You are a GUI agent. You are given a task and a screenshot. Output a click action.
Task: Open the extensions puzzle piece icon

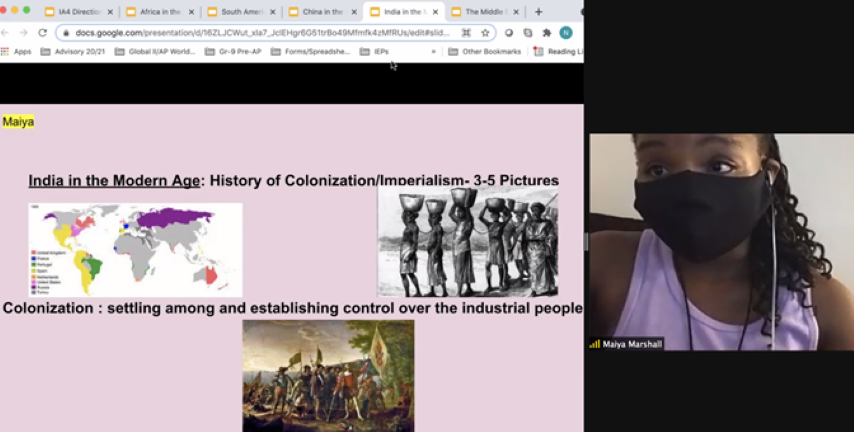point(546,32)
